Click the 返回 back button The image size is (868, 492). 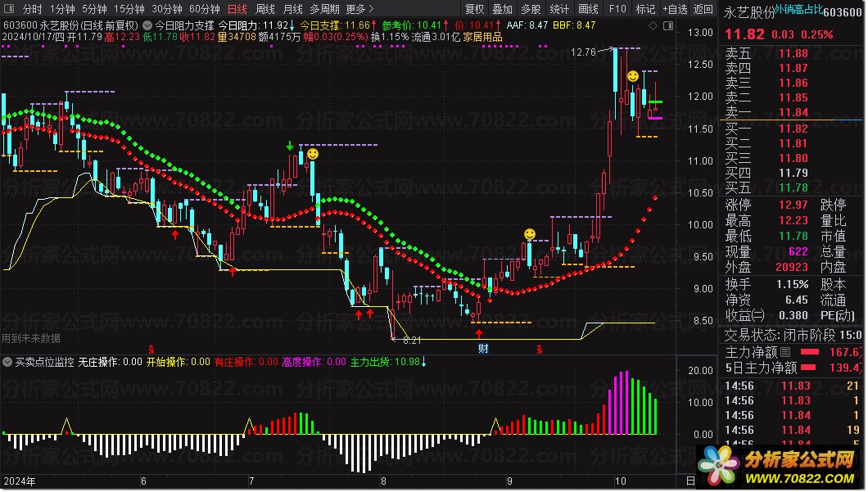click(703, 9)
